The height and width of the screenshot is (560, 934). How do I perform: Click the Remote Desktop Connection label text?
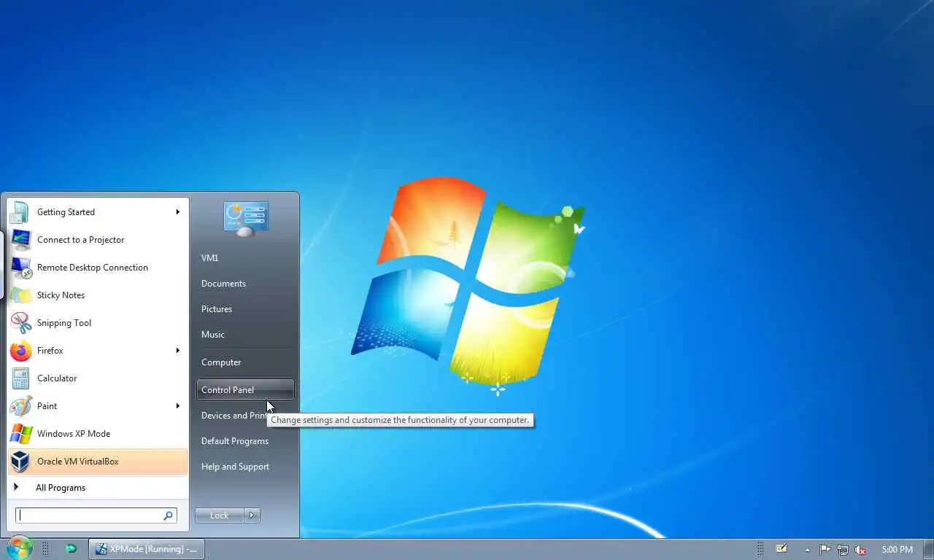pos(93,268)
